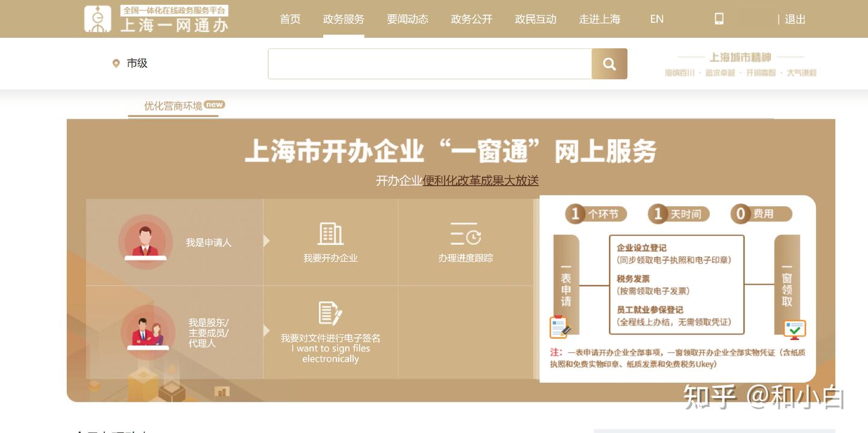This screenshot has height=433, width=868.
Task: Expand the arrow next to 我是股东
Action: (266, 330)
